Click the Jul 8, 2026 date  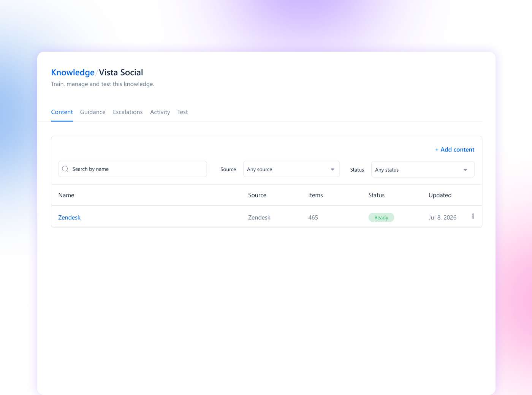click(442, 217)
